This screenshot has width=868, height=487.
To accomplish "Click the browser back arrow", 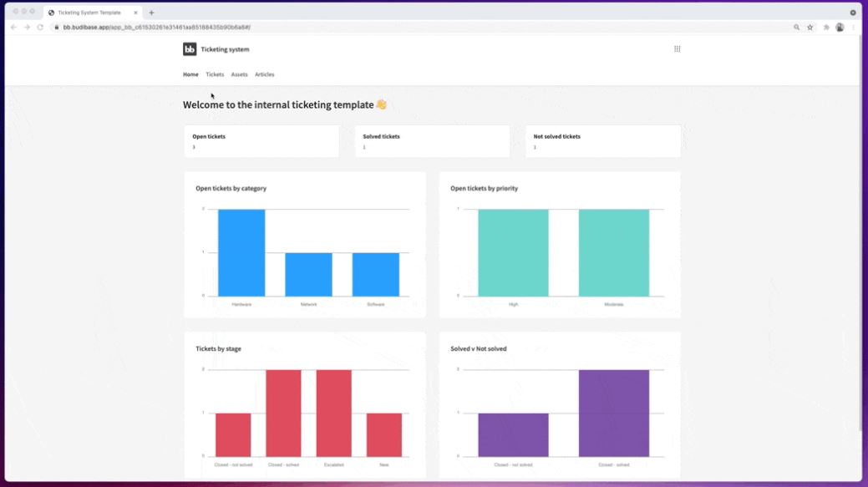I will click(x=14, y=27).
